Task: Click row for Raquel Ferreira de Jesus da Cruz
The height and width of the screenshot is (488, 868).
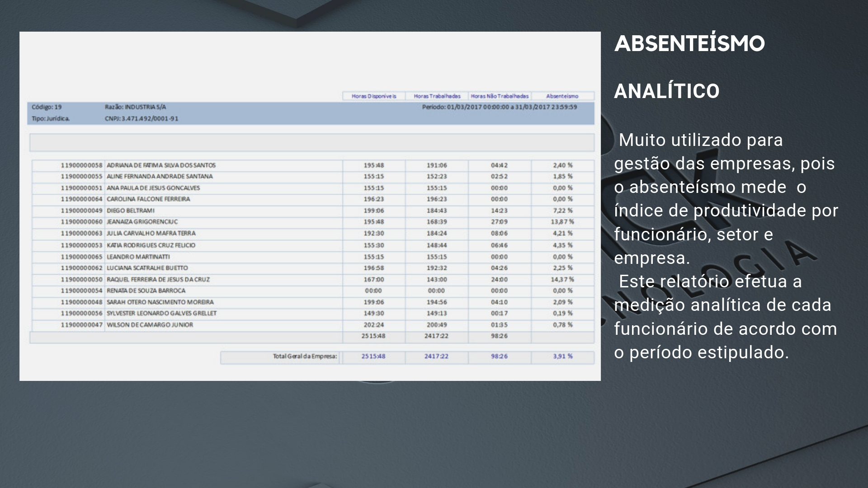Action: coord(158,280)
